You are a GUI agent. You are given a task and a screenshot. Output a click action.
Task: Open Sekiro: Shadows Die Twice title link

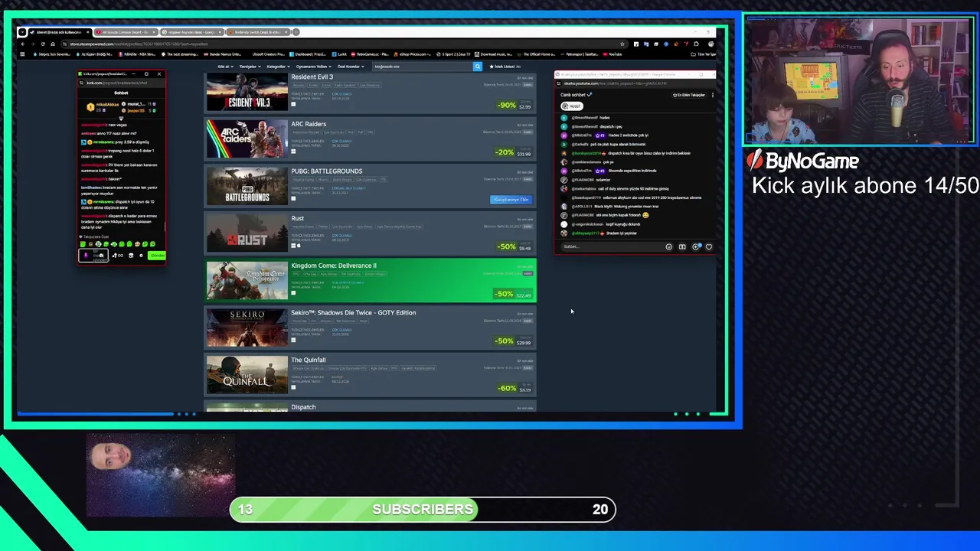coord(354,313)
